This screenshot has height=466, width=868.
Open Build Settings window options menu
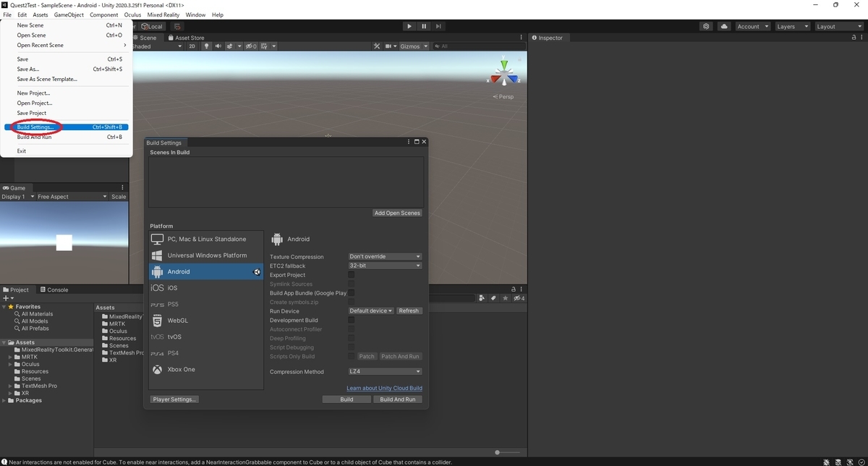coord(409,143)
